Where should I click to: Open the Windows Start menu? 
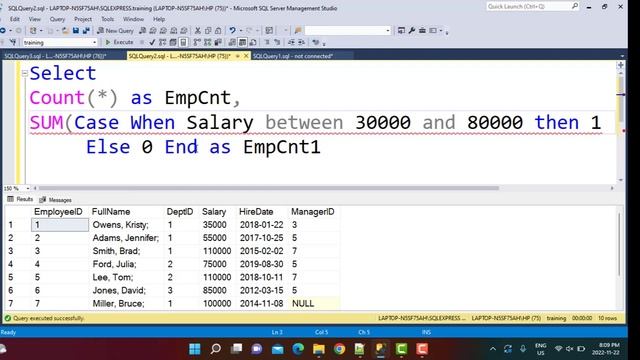(x=195, y=349)
